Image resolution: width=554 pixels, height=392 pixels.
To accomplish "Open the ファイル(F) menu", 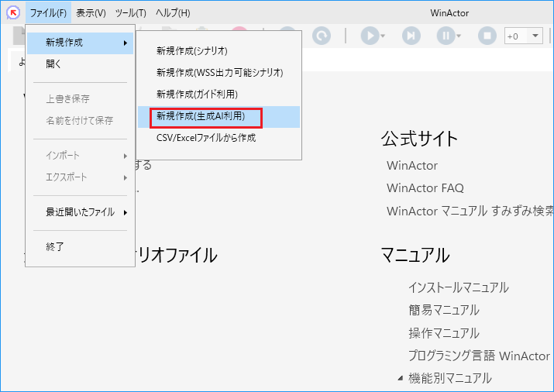I will click(48, 13).
